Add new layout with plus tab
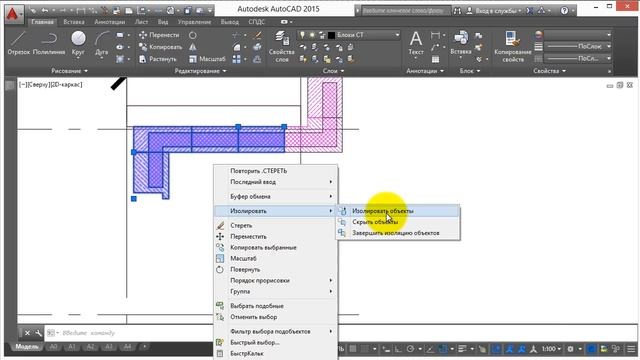640x360 pixels. (144, 347)
